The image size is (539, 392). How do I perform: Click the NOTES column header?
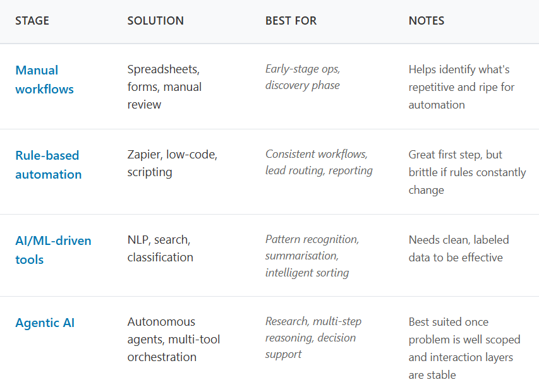[x=427, y=21]
